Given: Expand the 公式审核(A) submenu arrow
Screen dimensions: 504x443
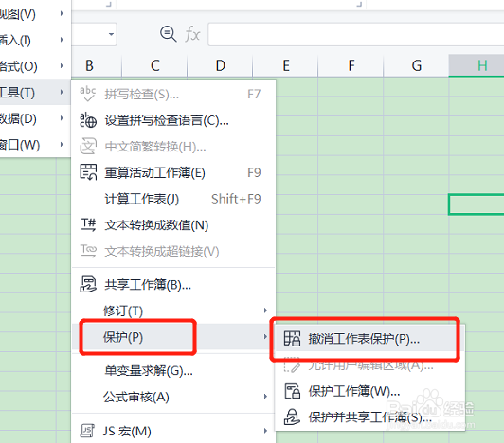Looking at the screenshot, I should [265, 397].
